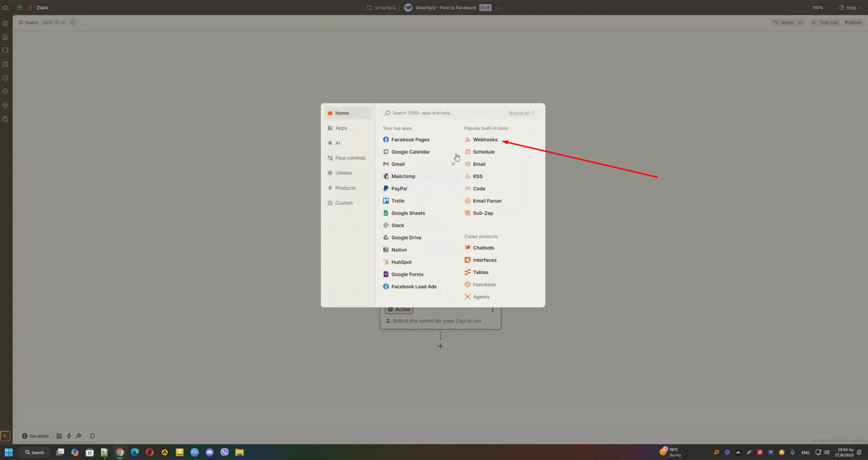Open the Action step three-dot menu
Image resolution: width=868 pixels, height=460 pixels.
[x=493, y=310]
